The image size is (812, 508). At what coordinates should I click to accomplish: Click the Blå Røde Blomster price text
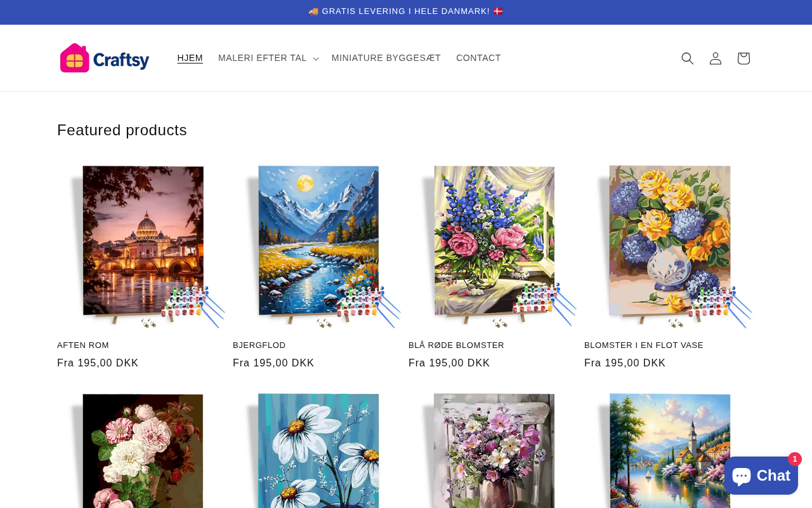(x=449, y=363)
